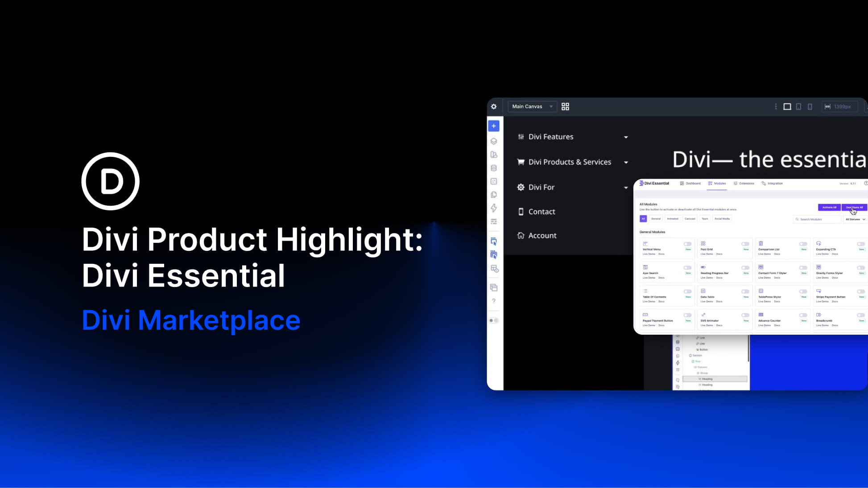The height and width of the screenshot is (488, 868).
Task: Filter modules by Animated
Action: pos(673,219)
